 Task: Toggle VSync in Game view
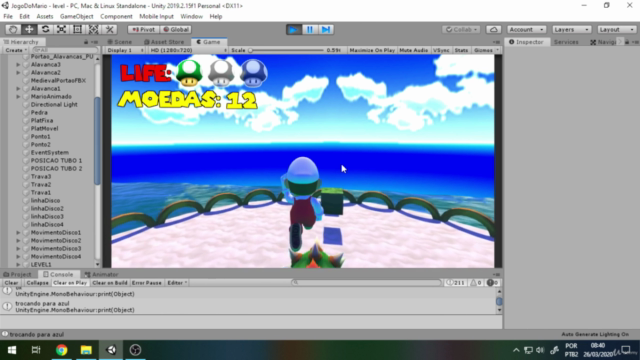[441, 50]
